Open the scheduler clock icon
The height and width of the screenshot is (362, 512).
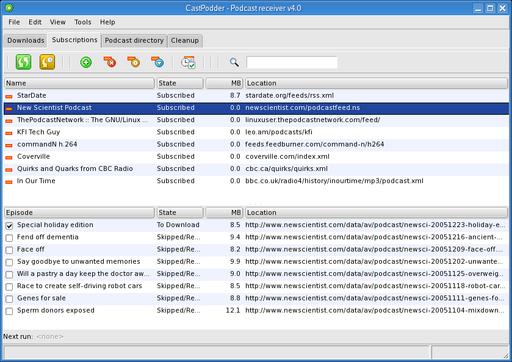(188, 62)
